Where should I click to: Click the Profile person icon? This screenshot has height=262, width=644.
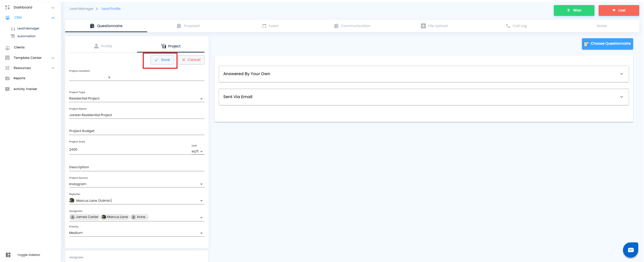click(96, 46)
